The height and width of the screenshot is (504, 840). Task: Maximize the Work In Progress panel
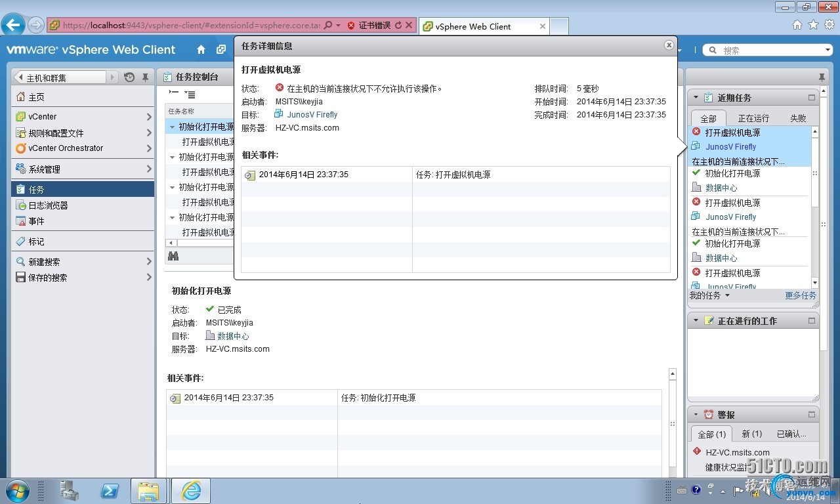[x=812, y=321]
